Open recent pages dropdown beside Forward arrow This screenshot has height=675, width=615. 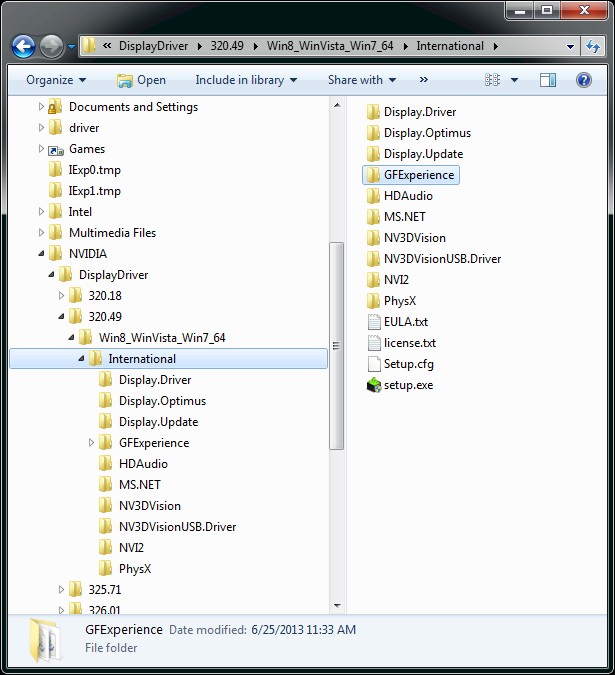(x=71, y=46)
